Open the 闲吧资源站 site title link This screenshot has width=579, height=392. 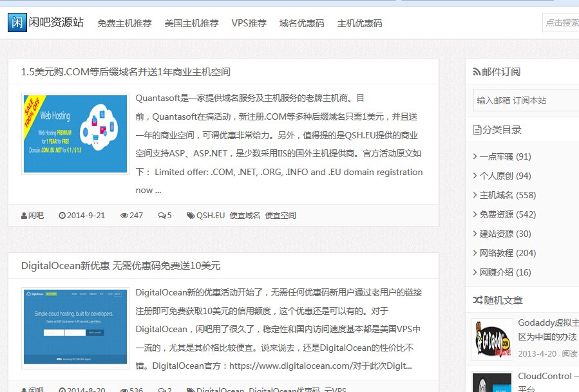tap(56, 22)
